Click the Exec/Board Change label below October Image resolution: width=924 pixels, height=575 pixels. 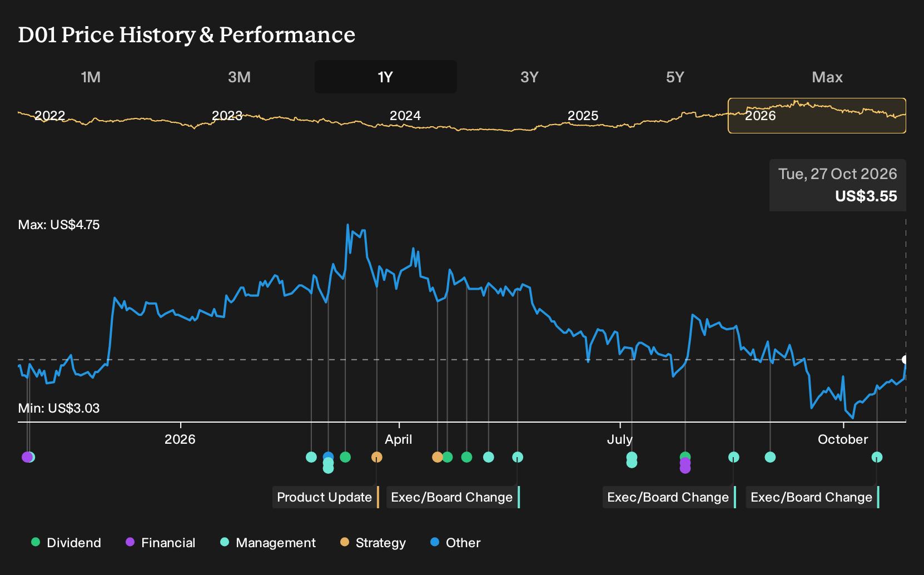point(813,497)
